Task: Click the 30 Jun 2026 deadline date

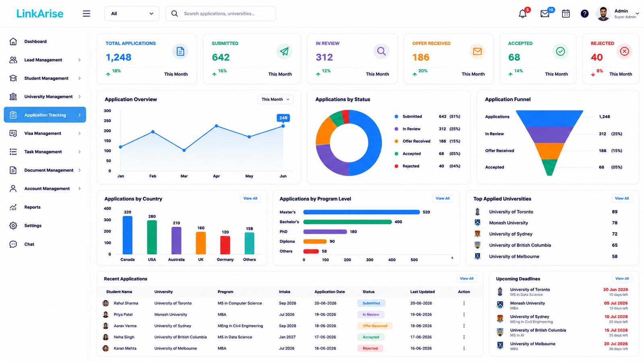Action: tap(615, 290)
